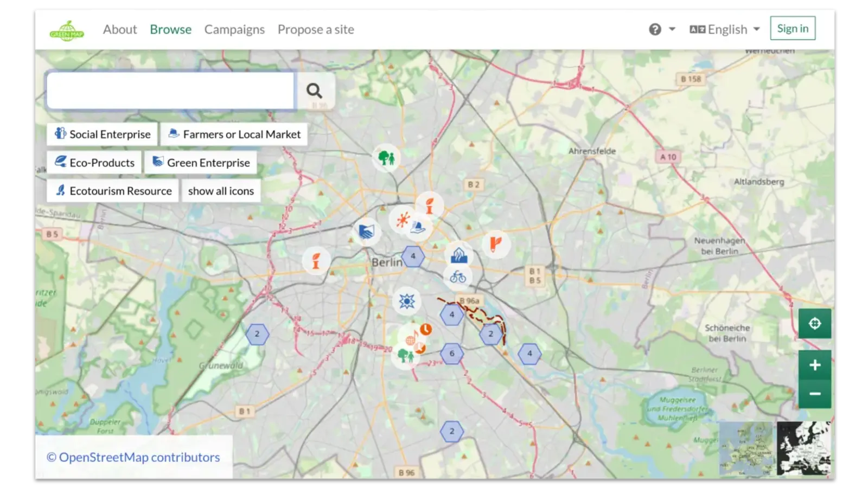Image resolution: width=868 pixels, height=488 pixels.
Task: Click the Ahrensfelde map label
Action: [x=592, y=151]
